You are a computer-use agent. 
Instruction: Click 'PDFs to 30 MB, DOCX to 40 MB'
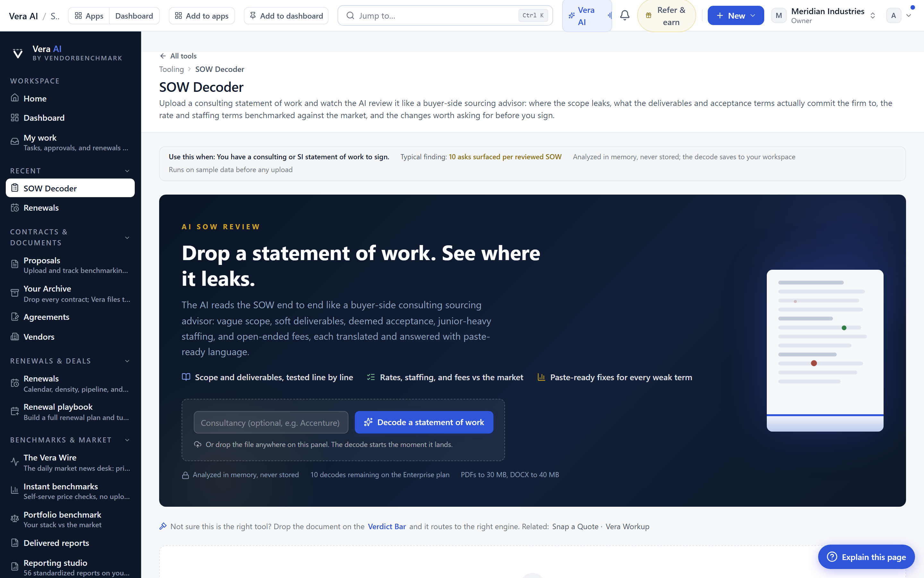pyautogui.click(x=510, y=475)
